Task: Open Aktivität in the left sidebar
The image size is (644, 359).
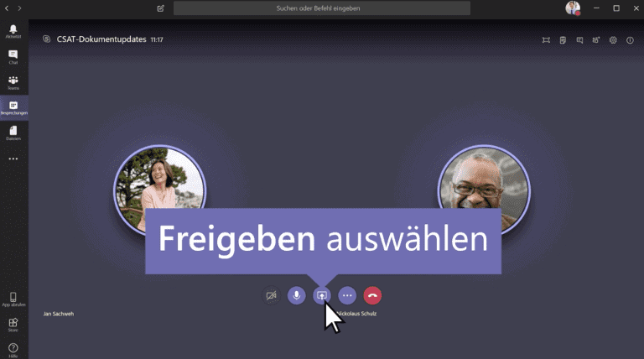Action: click(x=13, y=32)
